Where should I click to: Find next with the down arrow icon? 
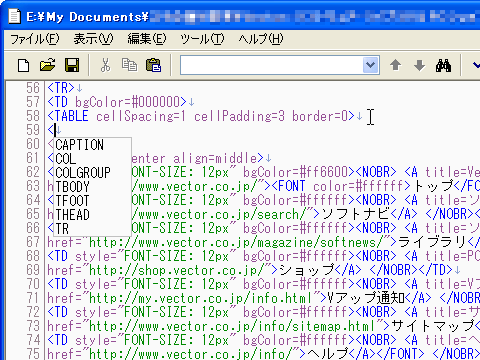click(x=419, y=65)
